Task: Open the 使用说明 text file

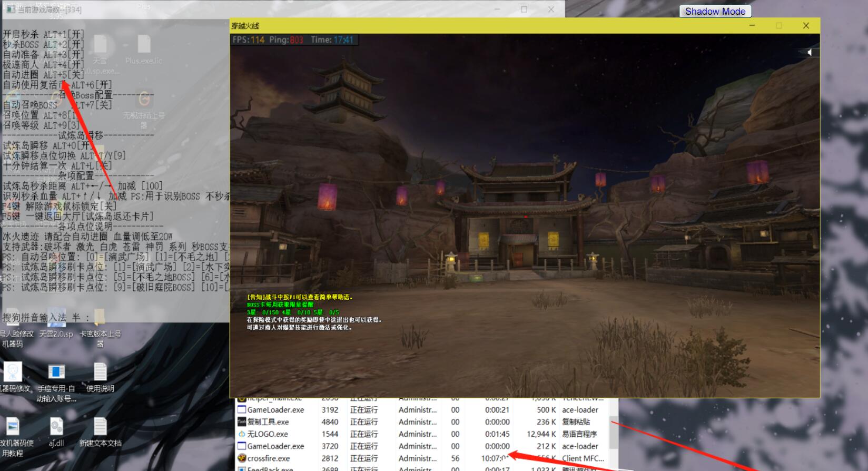Action: coord(100,372)
